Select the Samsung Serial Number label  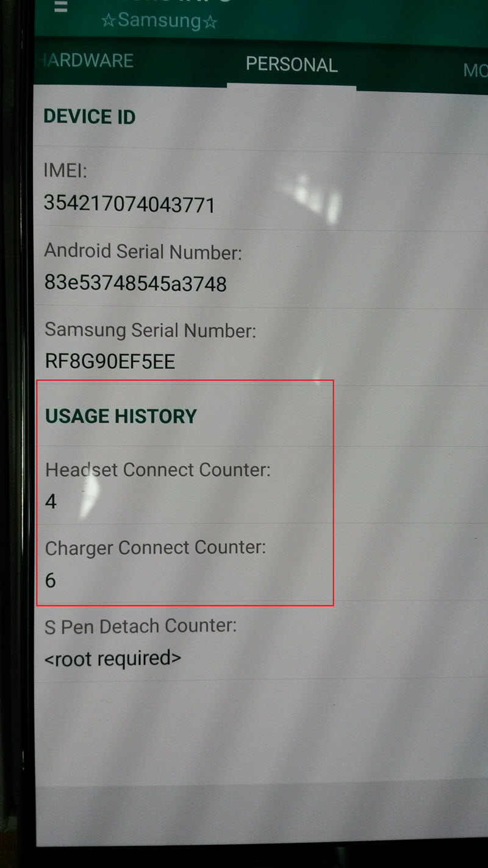pyautogui.click(x=150, y=330)
